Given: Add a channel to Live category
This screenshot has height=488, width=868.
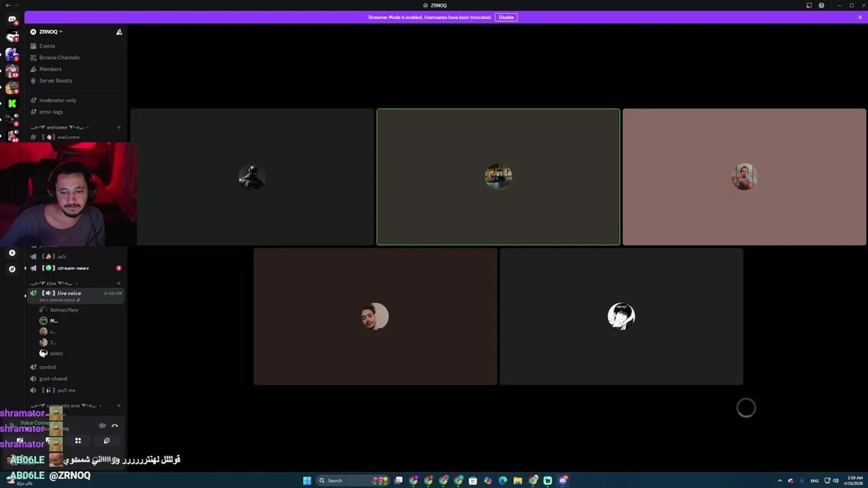Looking at the screenshot, I should (x=119, y=283).
